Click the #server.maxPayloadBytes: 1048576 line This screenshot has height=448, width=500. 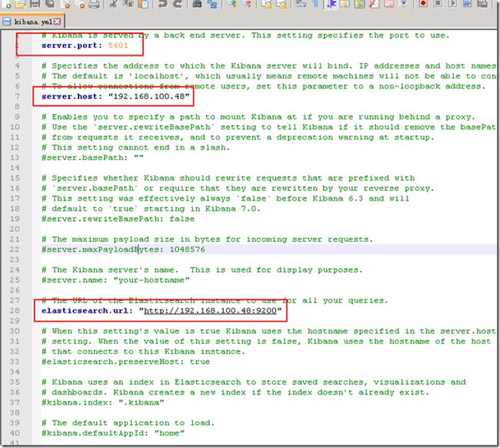tap(123, 249)
